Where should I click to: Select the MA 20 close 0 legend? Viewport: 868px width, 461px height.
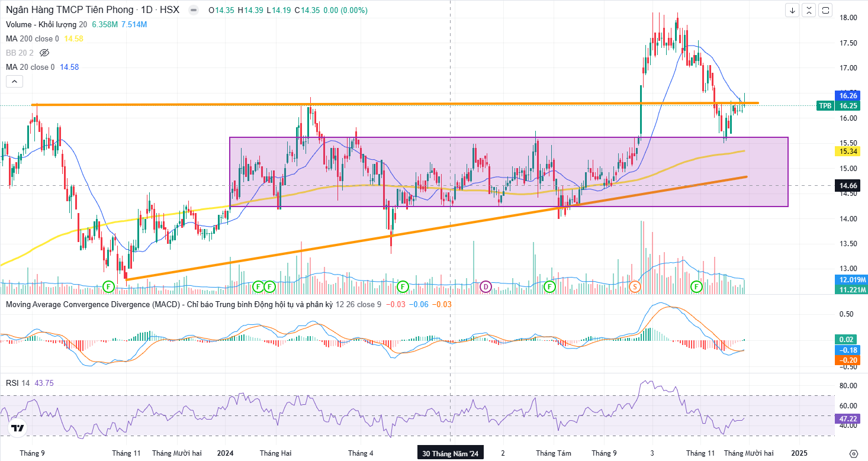tap(30, 67)
